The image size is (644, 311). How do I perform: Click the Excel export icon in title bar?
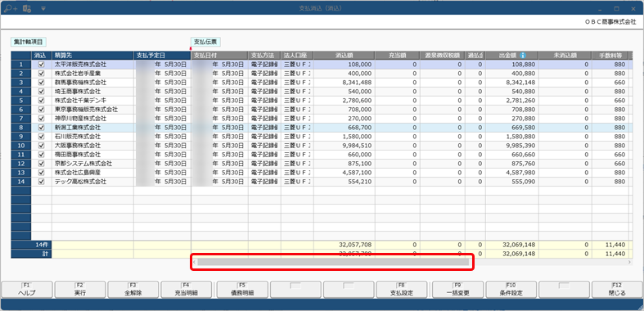27,8
